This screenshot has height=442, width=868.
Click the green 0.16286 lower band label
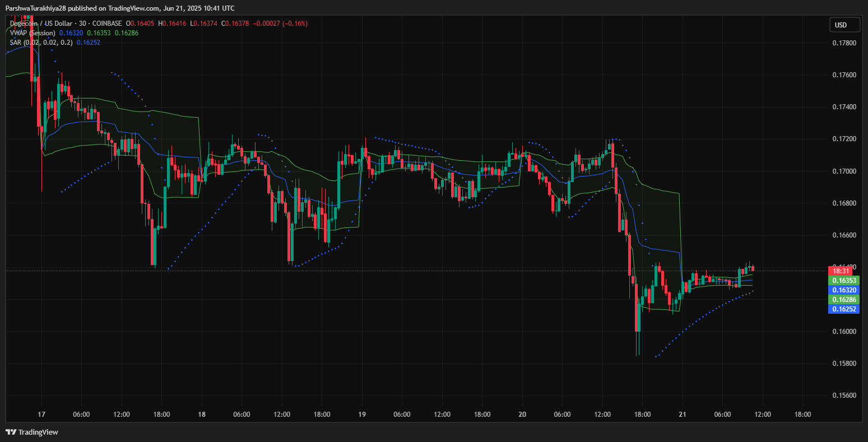[x=843, y=300]
